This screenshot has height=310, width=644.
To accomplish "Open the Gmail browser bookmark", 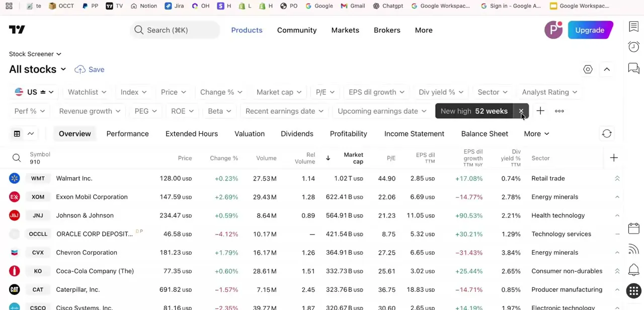I will [x=353, y=6].
